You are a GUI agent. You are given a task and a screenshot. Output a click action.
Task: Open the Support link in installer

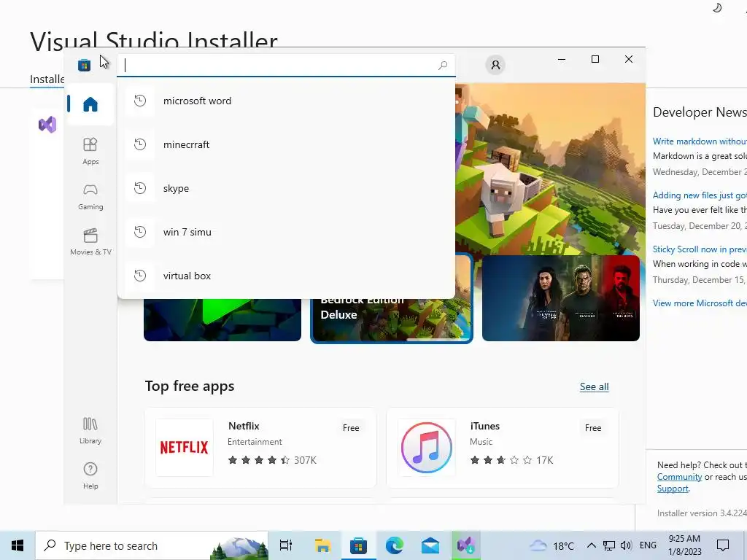(673, 489)
